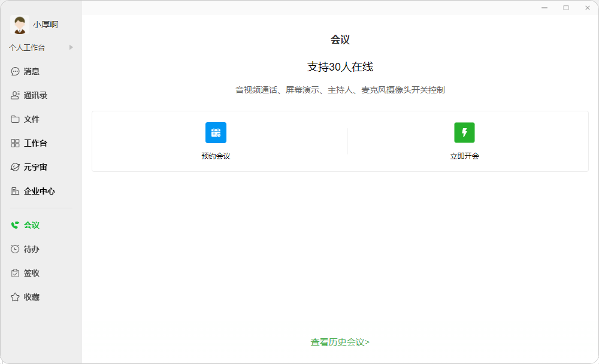Image resolution: width=599 pixels, height=364 pixels.
Task: Click the 支持30人在线 text
Action: click(340, 67)
